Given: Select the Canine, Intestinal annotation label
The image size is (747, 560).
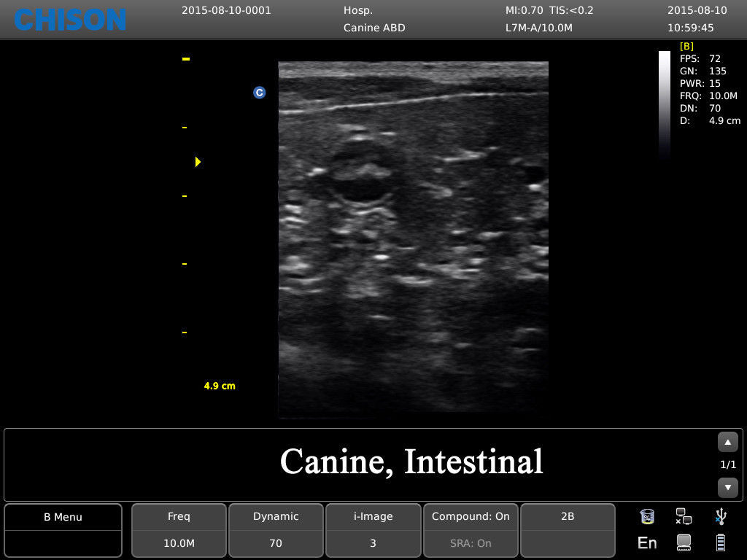Looking at the screenshot, I should click(412, 462).
